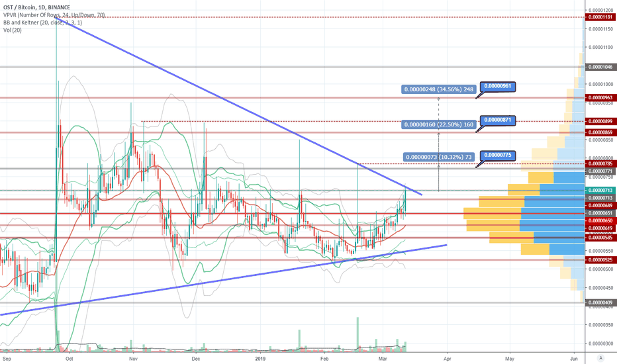
Task: Select the 0.00000775 price callout
Action: click(498, 155)
